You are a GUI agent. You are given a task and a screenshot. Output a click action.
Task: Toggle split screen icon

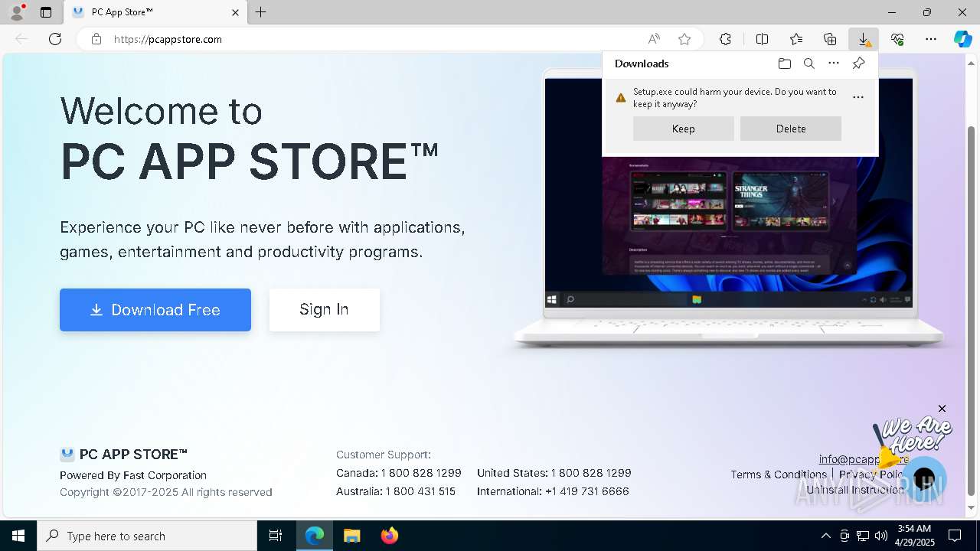pyautogui.click(x=762, y=39)
